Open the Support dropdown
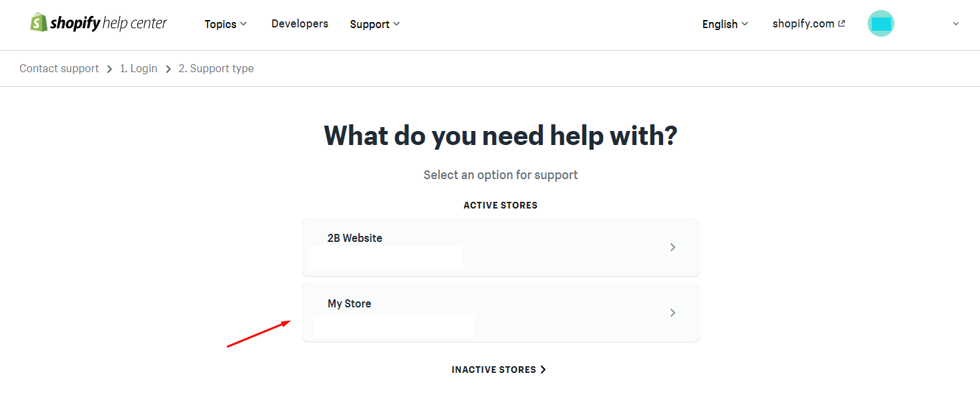The height and width of the screenshot is (415, 980). pyautogui.click(x=374, y=24)
